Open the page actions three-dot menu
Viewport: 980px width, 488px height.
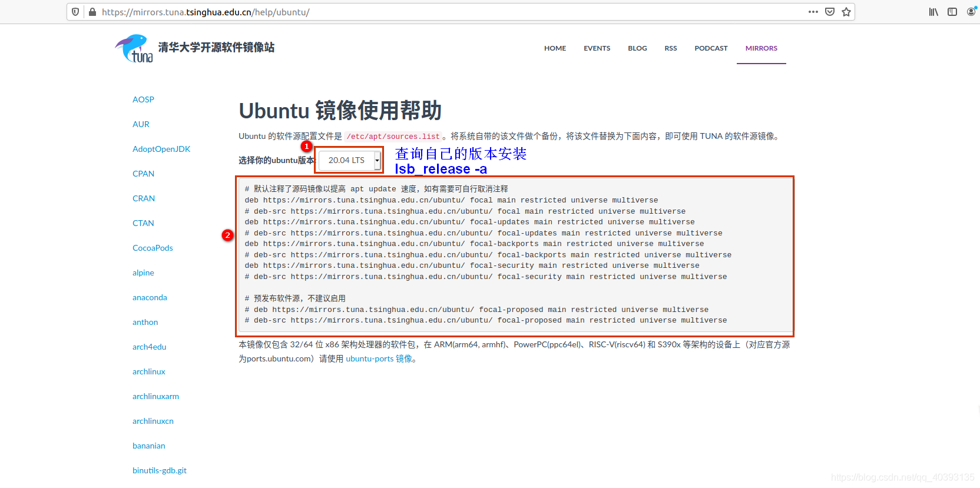coord(813,12)
